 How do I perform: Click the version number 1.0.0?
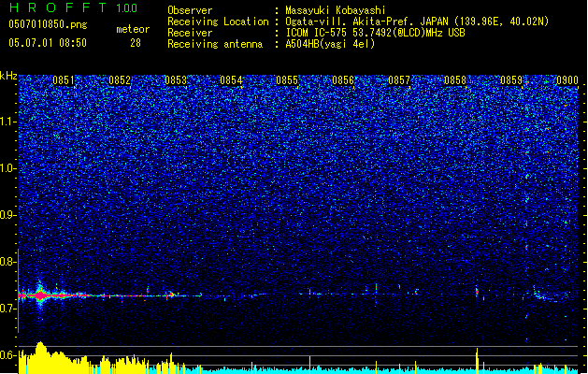127,8
